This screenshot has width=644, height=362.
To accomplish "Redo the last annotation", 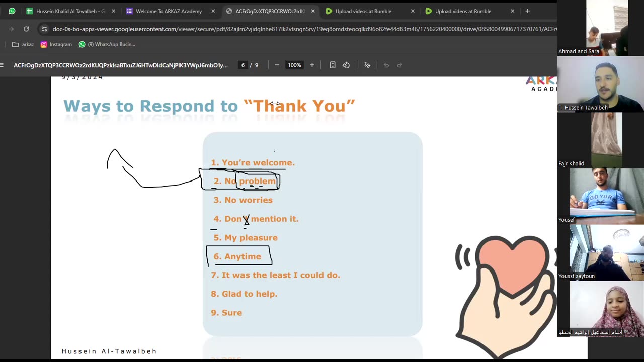I will point(400,65).
